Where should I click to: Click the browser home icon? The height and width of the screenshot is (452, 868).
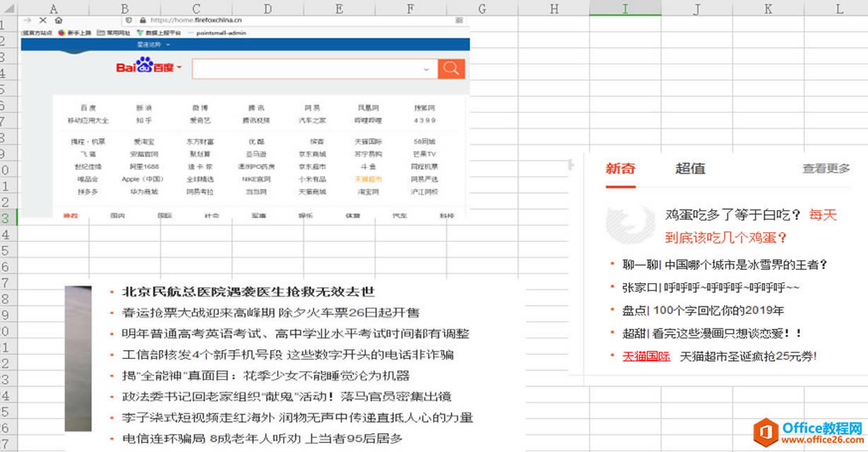pos(58,20)
